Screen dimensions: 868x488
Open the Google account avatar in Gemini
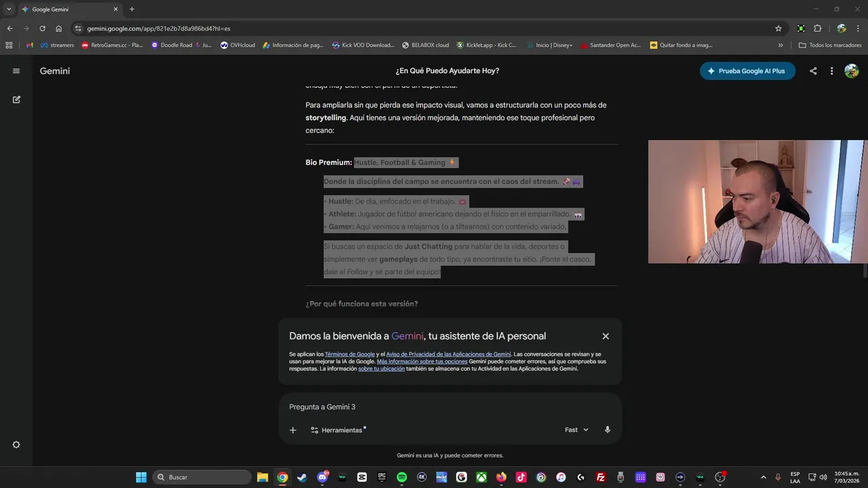pyautogui.click(x=852, y=71)
